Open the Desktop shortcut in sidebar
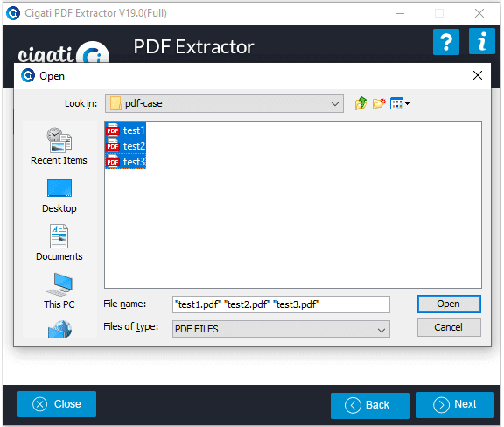504x427 pixels. point(59,196)
